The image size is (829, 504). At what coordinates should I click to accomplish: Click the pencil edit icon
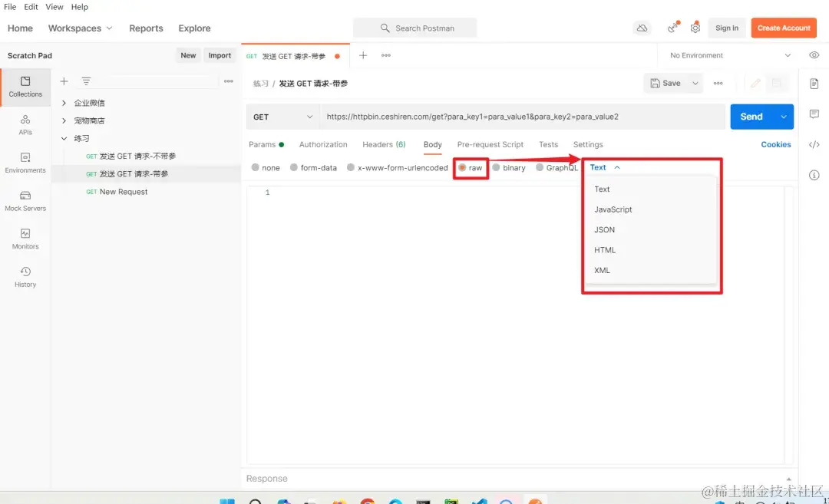point(755,83)
